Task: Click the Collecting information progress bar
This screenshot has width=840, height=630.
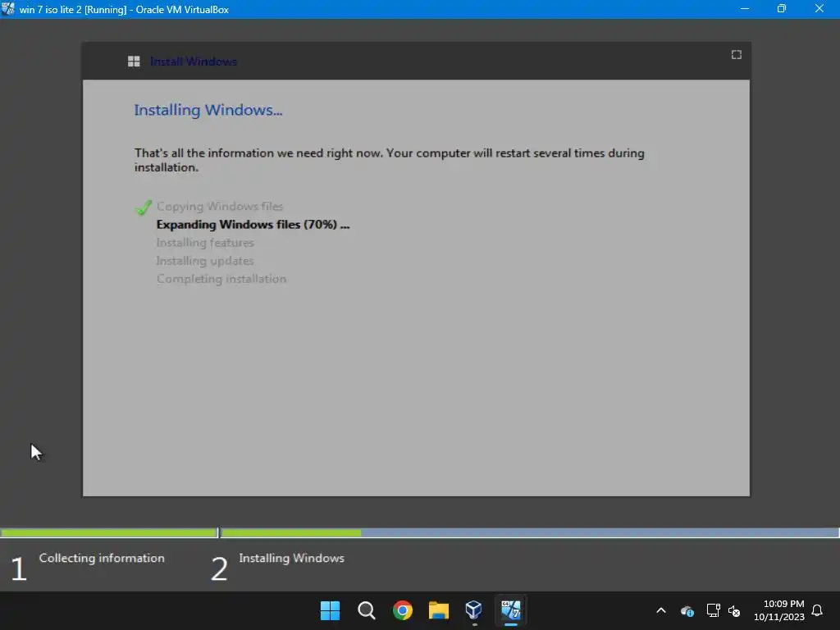Action: pyautogui.click(x=109, y=533)
